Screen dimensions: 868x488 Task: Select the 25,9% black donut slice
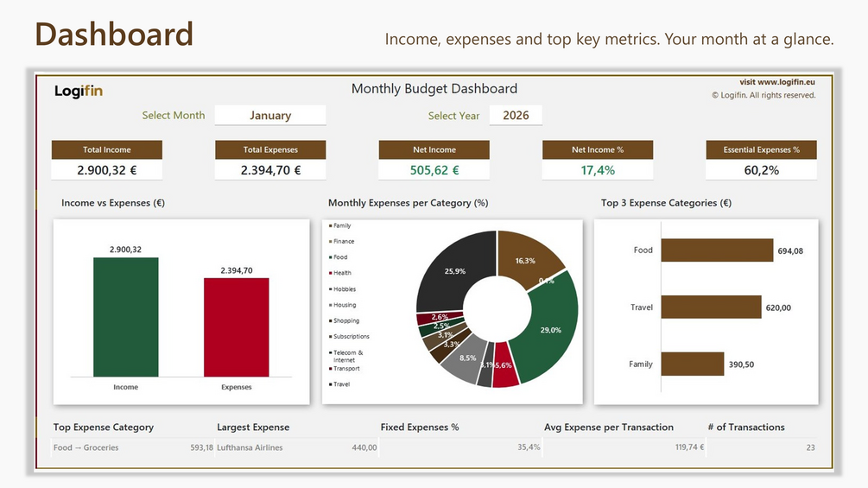[x=451, y=271]
